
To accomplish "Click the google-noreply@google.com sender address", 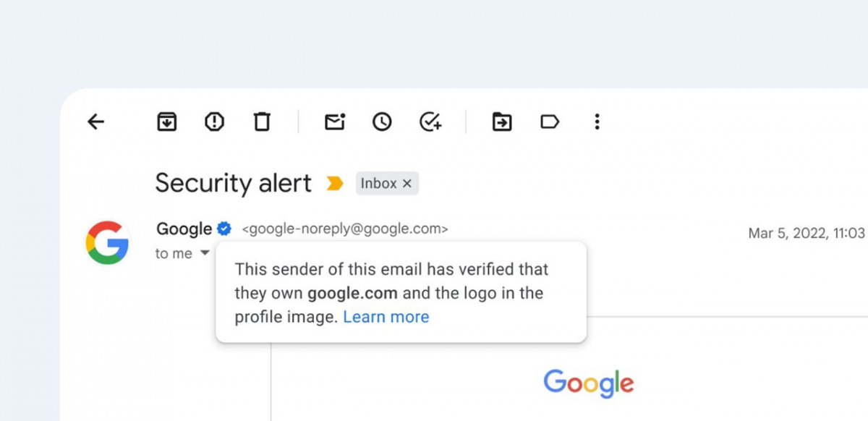I will (344, 229).
